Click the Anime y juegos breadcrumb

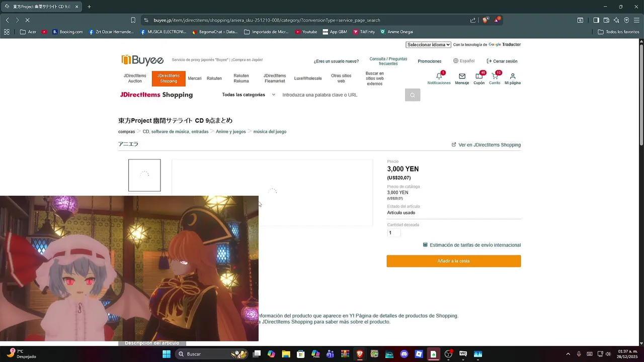click(x=231, y=132)
